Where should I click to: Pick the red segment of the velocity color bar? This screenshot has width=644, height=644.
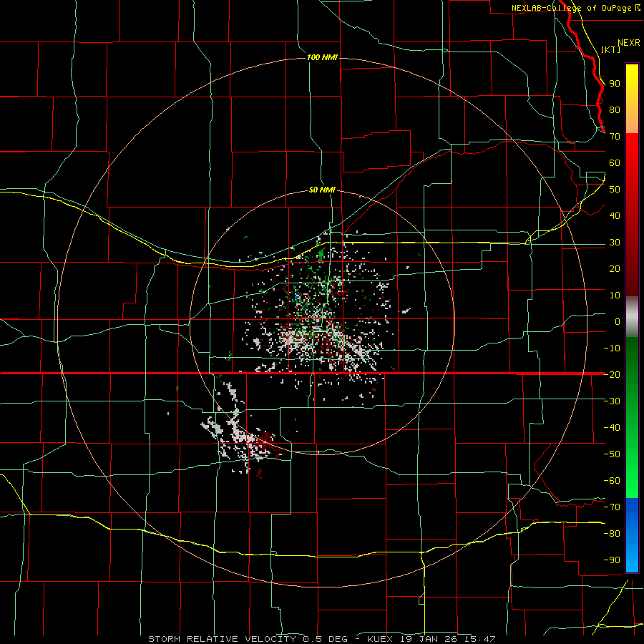[632, 215]
